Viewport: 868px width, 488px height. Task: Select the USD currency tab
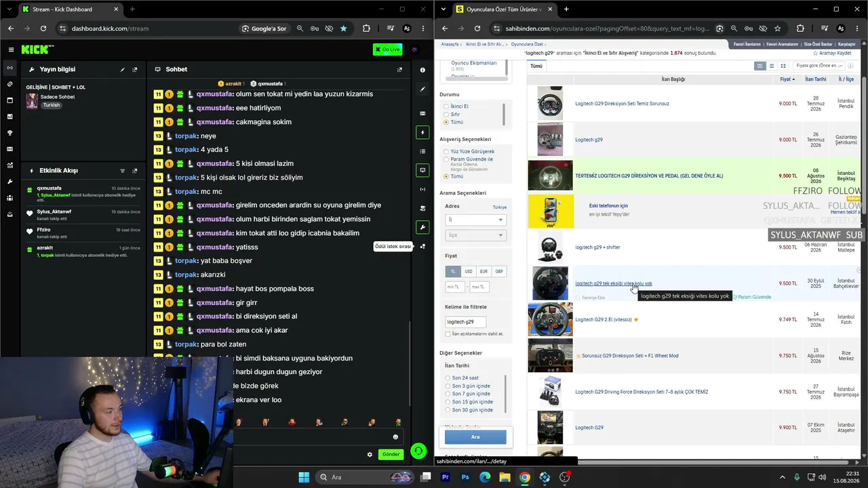pos(469,271)
